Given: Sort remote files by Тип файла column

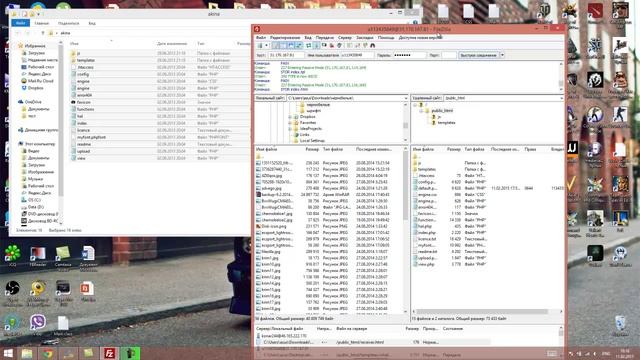Looking at the screenshot, I should [475, 149].
